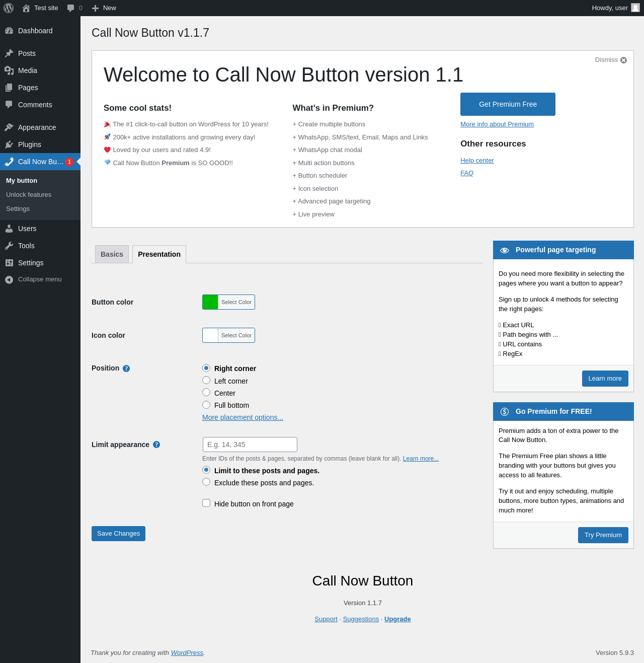Open the comments bubble icon in admin bar
Viewport: 644px width, 663px height.
point(70,8)
